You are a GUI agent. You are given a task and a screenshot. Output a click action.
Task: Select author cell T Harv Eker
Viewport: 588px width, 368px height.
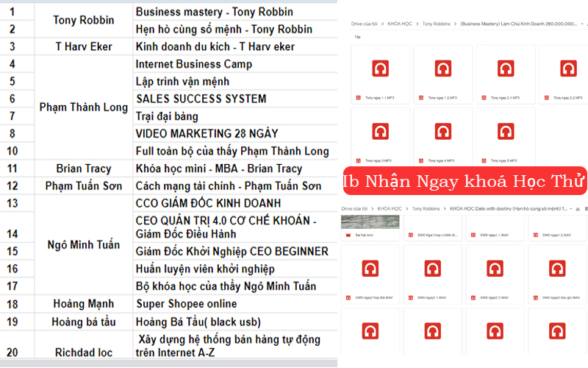(x=84, y=46)
